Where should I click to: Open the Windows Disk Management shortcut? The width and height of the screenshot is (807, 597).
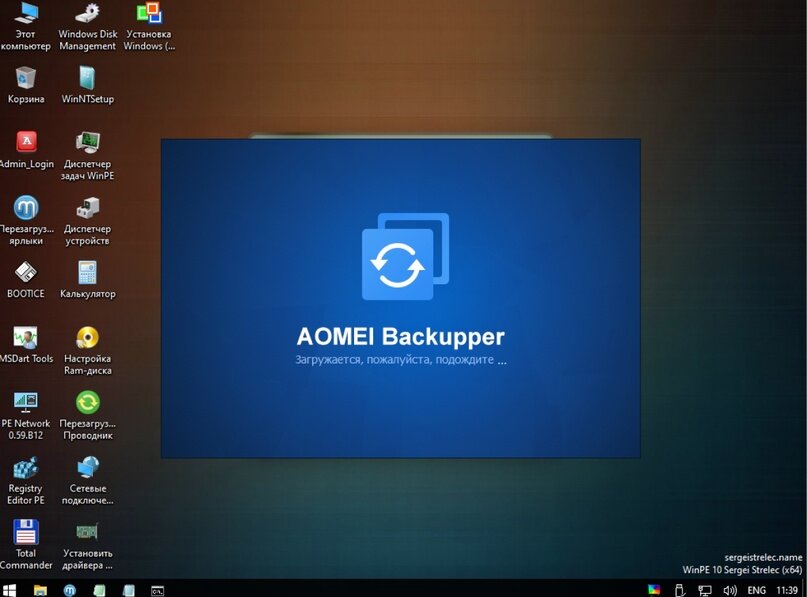(87, 26)
